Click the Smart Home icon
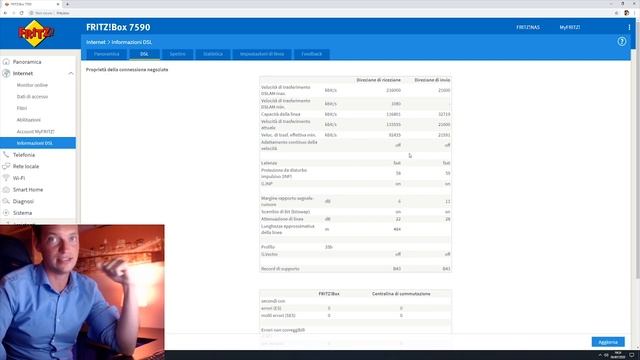Image resolution: width=640 pixels, height=360 pixels. pos(6,190)
